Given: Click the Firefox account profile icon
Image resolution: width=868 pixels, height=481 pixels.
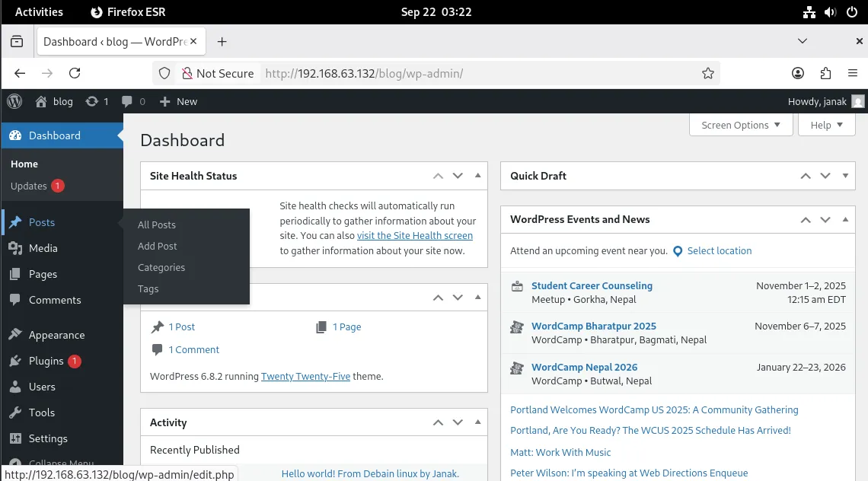Looking at the screenshot, I should coord(797,74).
